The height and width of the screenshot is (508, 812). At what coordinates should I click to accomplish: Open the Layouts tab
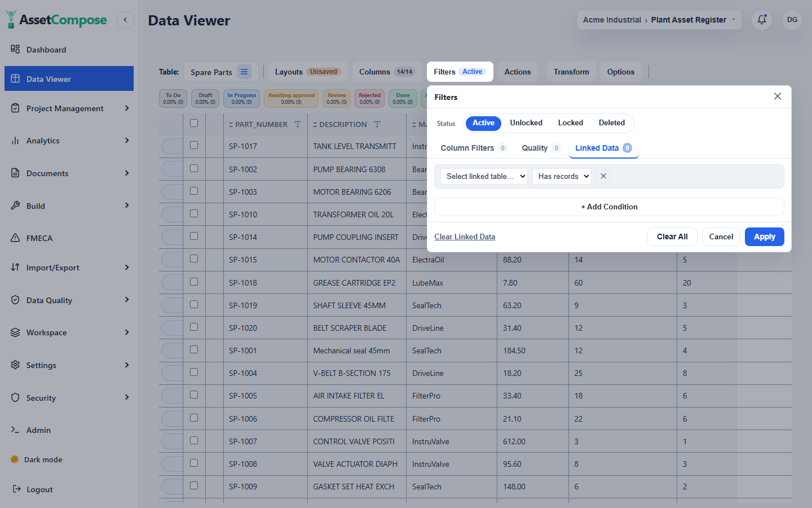pyautogui.click(x=308, y=72)
